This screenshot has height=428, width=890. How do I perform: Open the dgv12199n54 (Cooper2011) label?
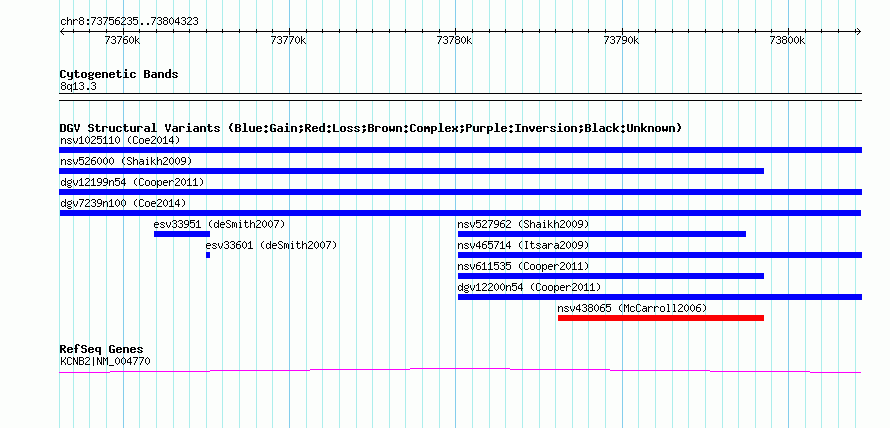132,182
